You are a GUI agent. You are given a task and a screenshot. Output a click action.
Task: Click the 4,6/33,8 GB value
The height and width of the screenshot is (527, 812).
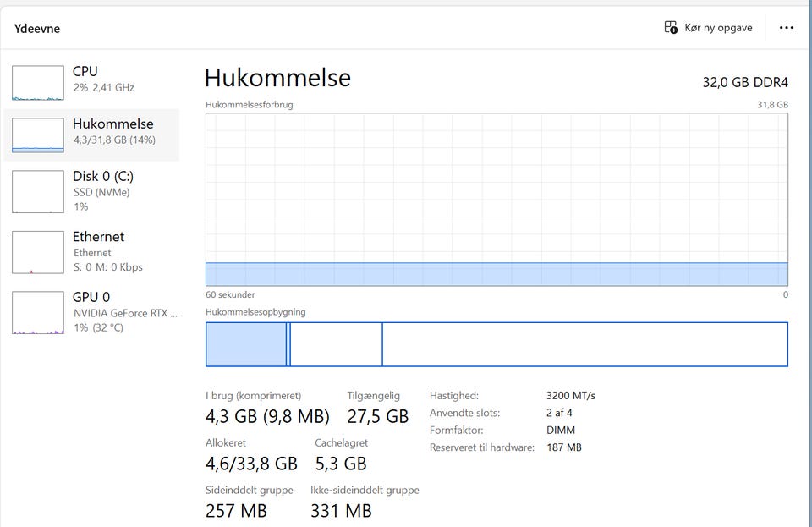tap(251, 464)
